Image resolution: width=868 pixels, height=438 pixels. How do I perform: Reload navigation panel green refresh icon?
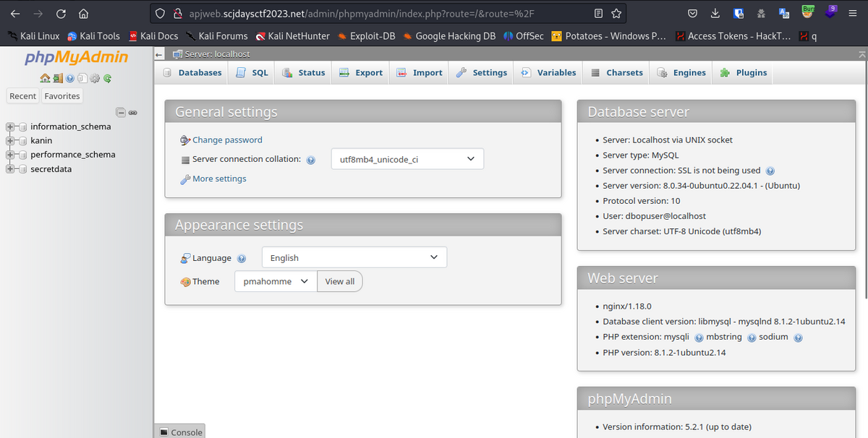107,78
